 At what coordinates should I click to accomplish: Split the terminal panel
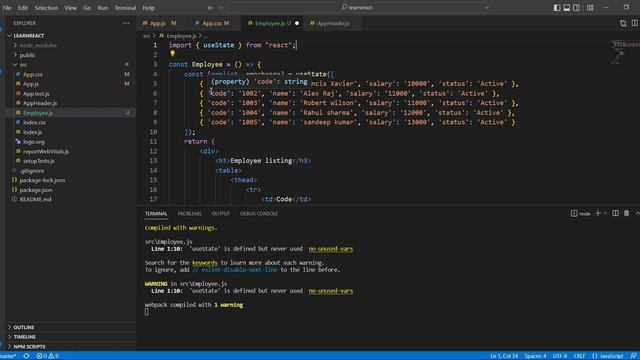(616, 213)
